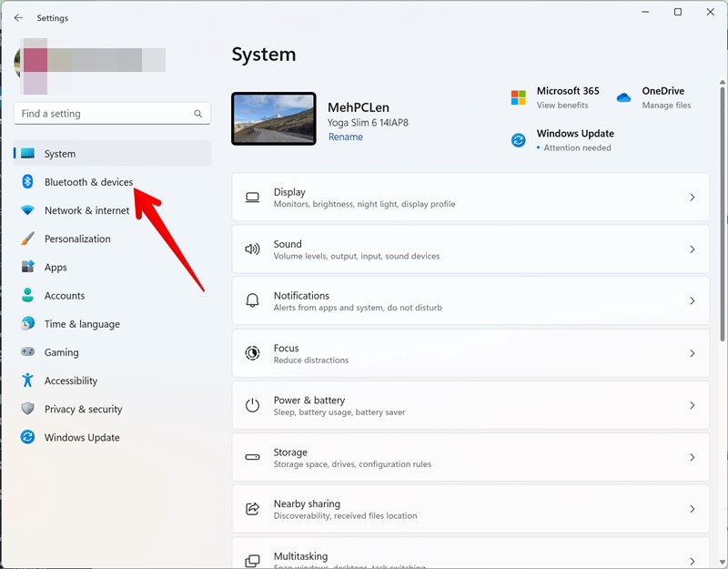Select the Network & internet globe icon

coord(27,209)
